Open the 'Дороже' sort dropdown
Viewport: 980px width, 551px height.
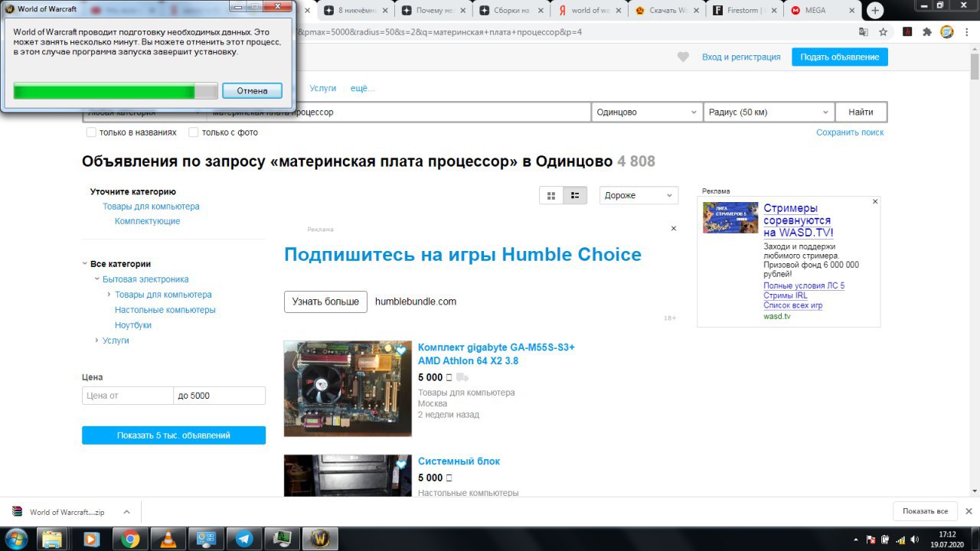coord(639,195)
